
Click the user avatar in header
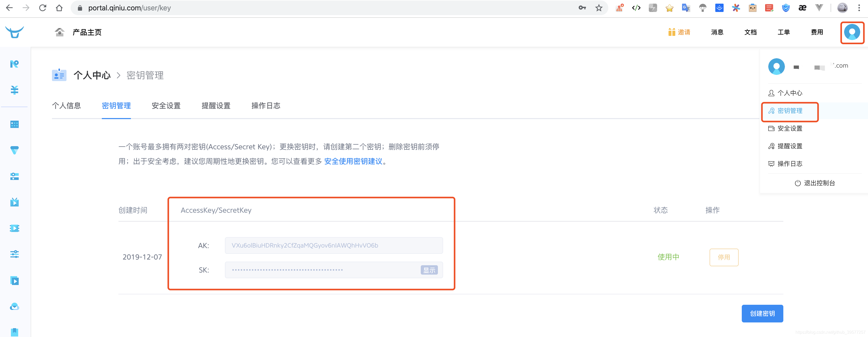coord(852,33)
